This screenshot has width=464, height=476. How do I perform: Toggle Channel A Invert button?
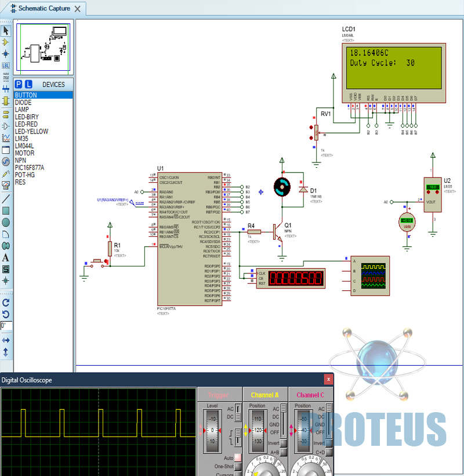(x=284, y=443)
